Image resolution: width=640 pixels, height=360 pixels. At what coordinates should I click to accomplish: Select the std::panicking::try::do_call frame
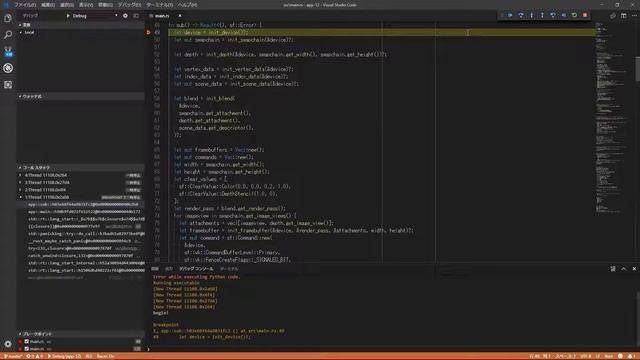(80, 234)
